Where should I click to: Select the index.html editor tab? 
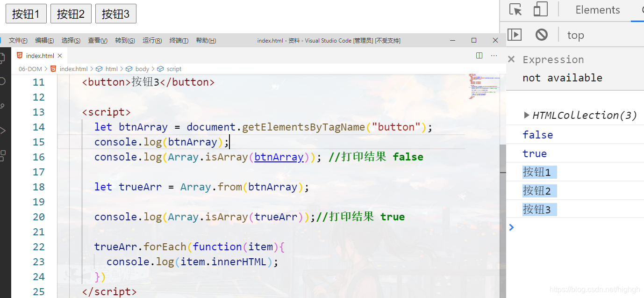click(39, 56)
